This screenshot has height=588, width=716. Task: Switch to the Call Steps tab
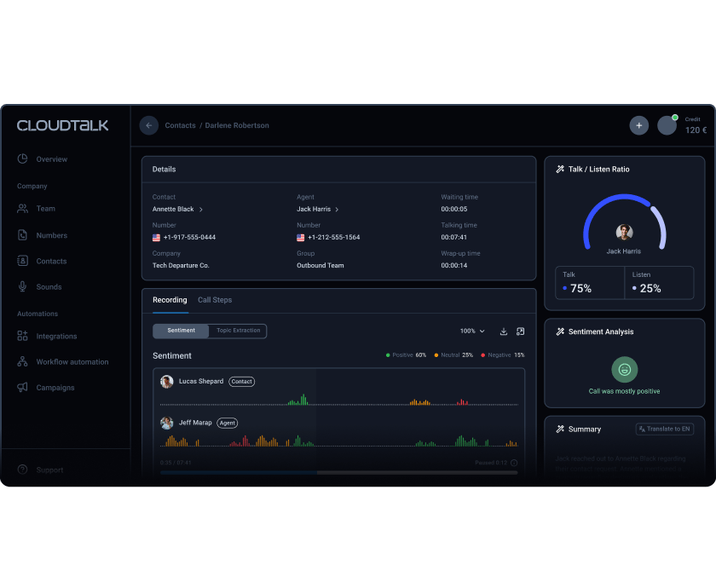point(215,300)
